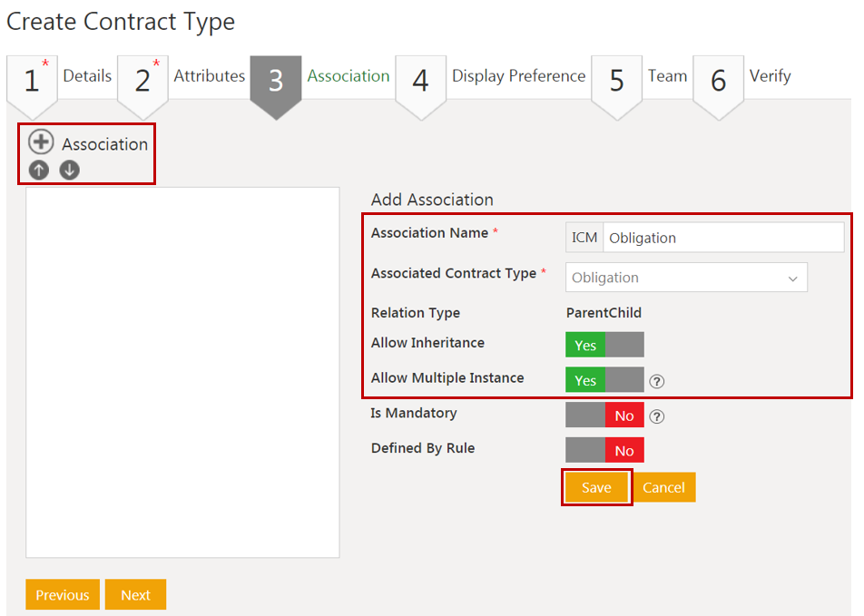Jump to step 5 Team
The height and width of the screenshot is (616, 864).
click(617, 81)
